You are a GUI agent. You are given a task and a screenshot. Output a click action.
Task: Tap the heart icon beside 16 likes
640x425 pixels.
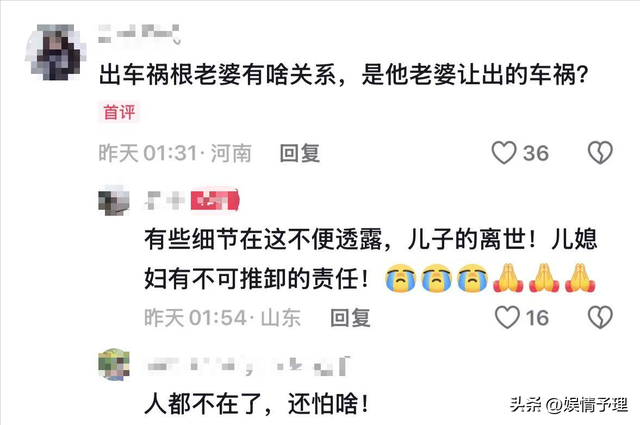pyautogui.click(x=507, y=317)
